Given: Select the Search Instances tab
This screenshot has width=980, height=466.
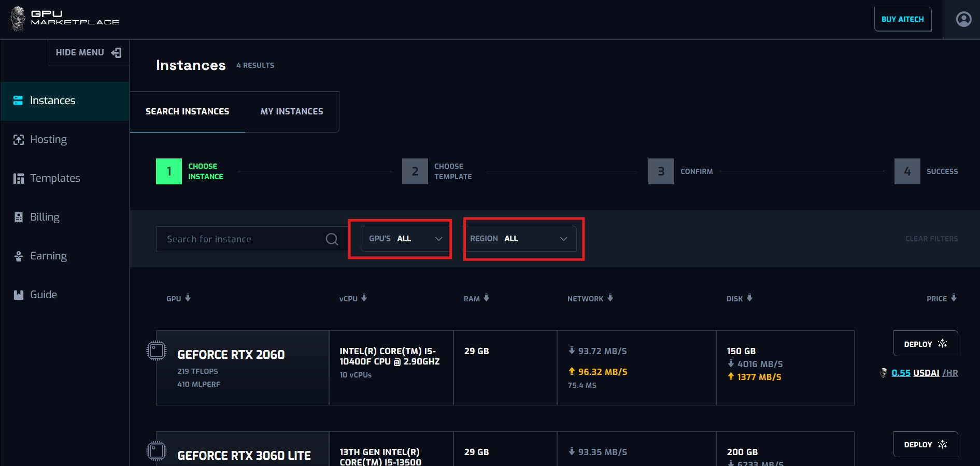Looking at the screenshot, I should click(x=187, y=112).
